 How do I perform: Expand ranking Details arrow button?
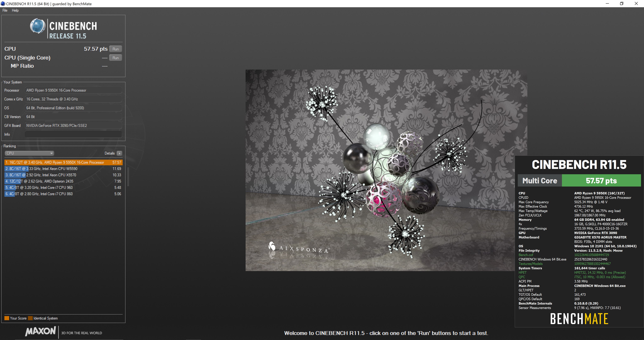(x=119, y=153)
